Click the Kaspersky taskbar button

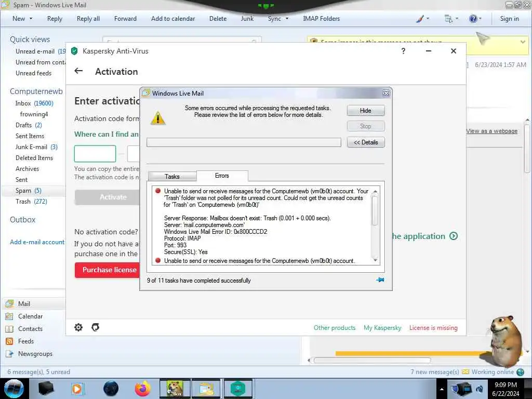point(238,389)
